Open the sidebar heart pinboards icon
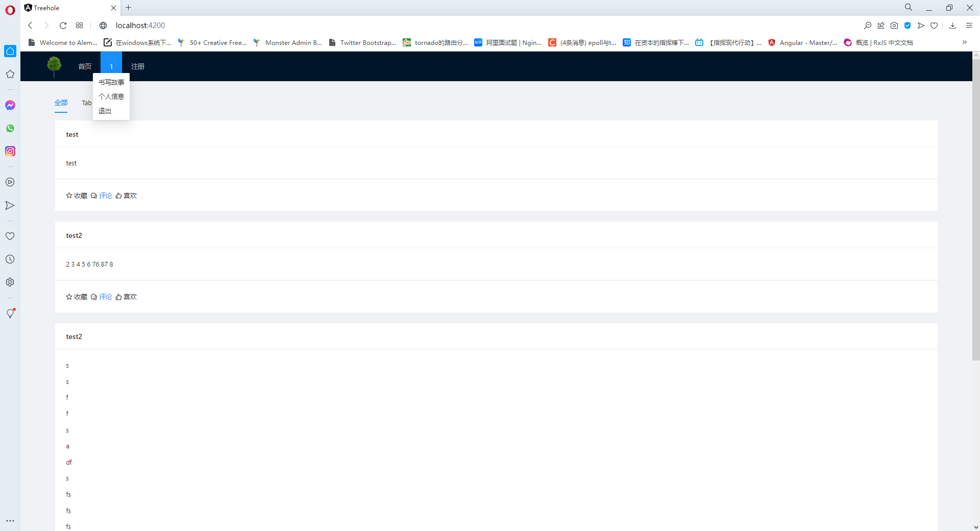The image size is (980, 531). 10,236
